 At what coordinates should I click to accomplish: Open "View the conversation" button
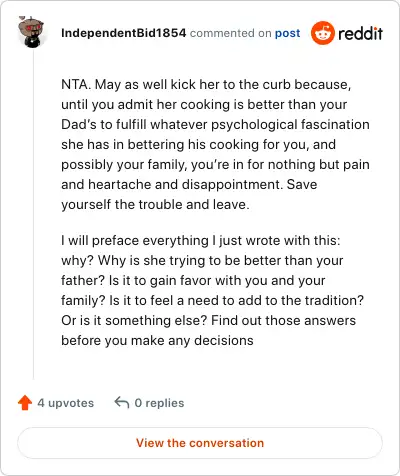[x=200, y=443]
